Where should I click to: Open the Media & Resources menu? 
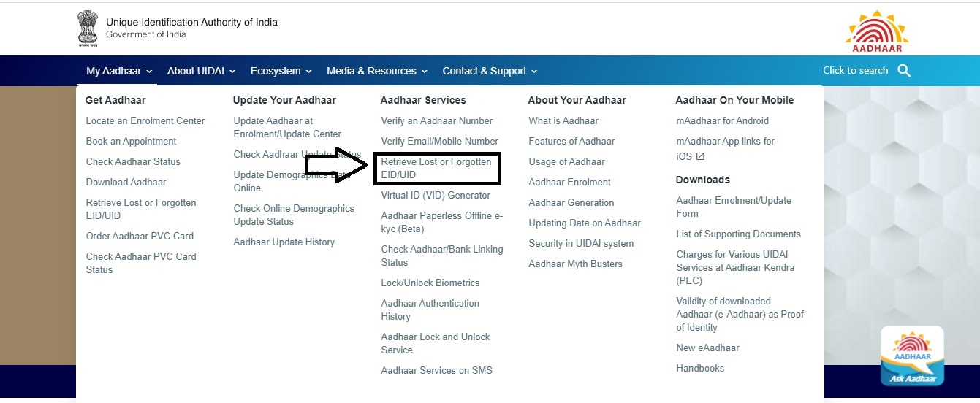[x=377, y=71]
